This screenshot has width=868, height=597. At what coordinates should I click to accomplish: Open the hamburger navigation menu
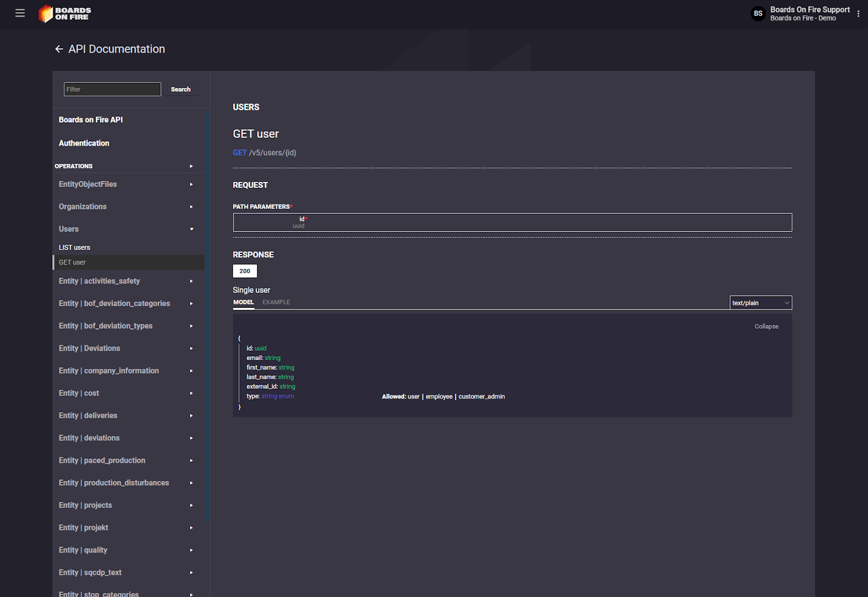click(20, 13)
